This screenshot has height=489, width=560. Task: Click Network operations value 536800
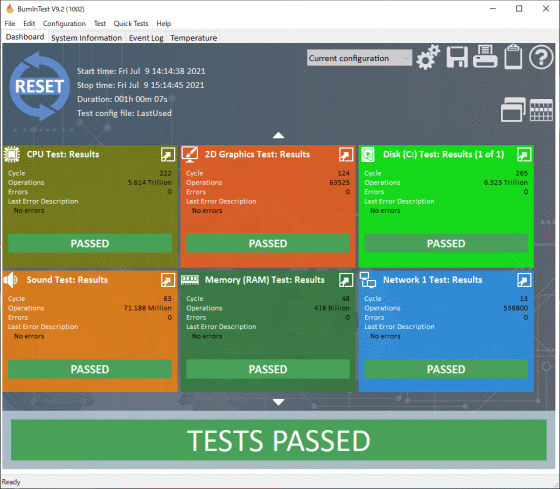(x=516, y=308)
